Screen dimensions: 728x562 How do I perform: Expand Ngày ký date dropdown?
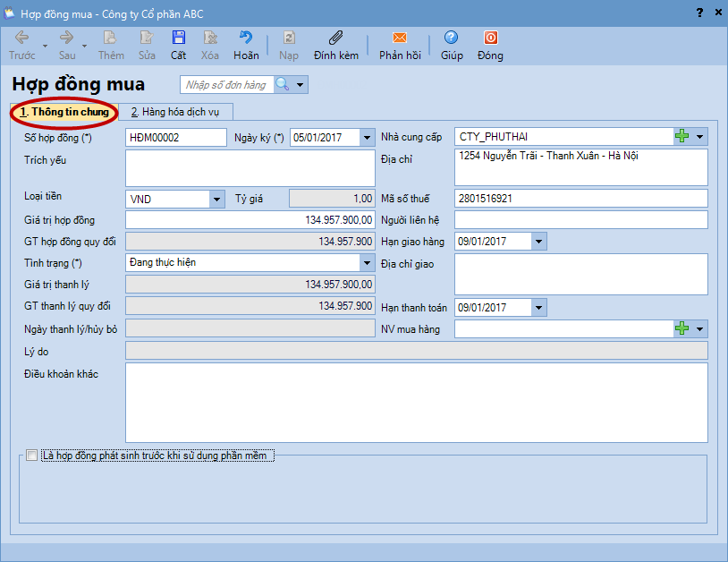pos(367,137)
